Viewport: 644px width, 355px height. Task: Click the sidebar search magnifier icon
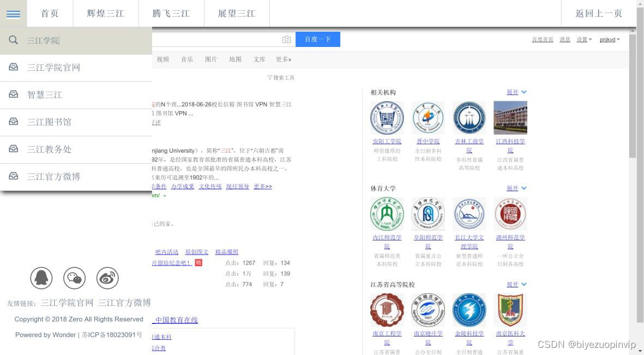tap(12, 39)
